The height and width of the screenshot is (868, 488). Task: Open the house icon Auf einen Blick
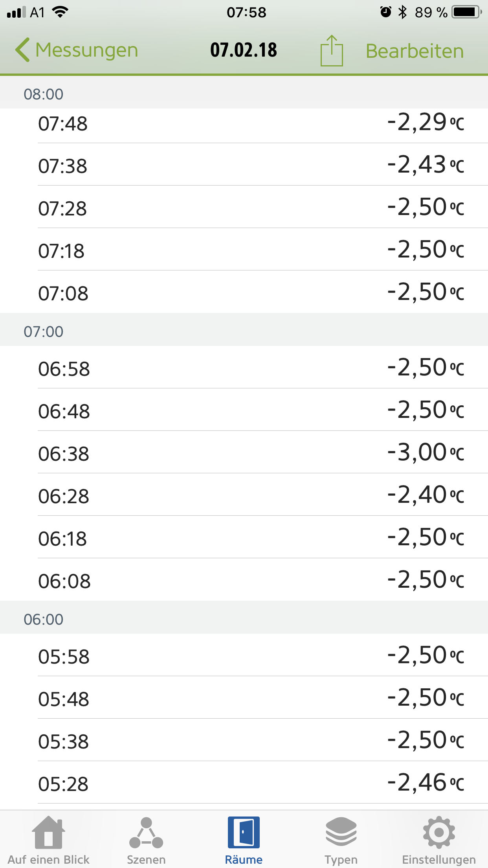48,833
